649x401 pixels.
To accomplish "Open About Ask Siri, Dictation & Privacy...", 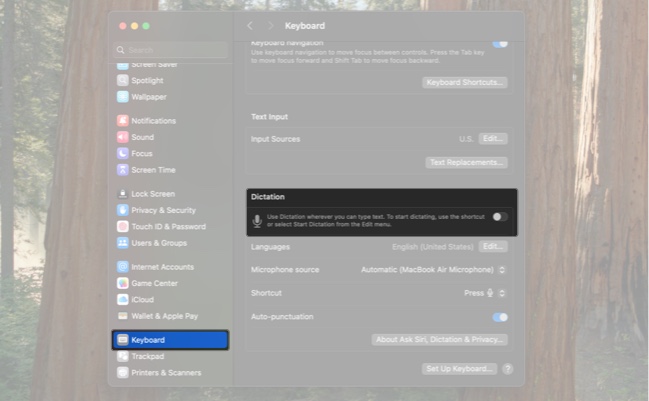I will pyautogui.click(x=440, y=339).
